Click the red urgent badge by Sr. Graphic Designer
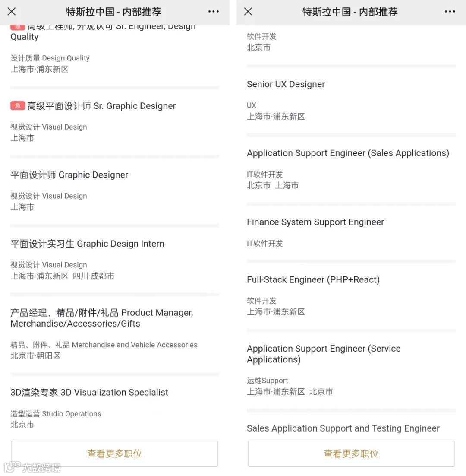This screenshot has height=476, width=466. [x=18, y=106]
